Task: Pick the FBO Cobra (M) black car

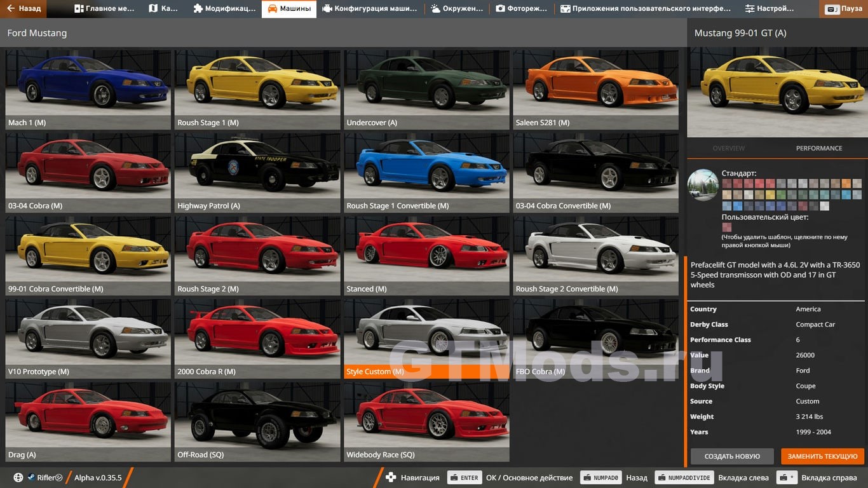Action: click(596, 339)
